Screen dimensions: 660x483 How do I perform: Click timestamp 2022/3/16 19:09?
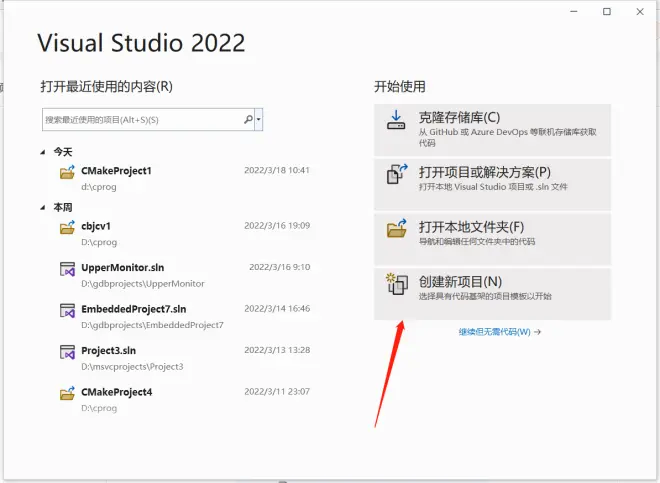click(277, 225)
